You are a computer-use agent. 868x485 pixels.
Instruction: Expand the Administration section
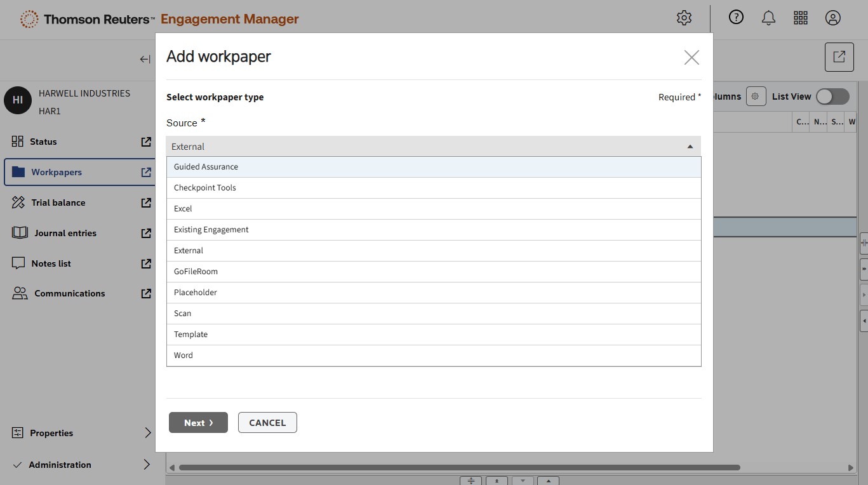147,465
